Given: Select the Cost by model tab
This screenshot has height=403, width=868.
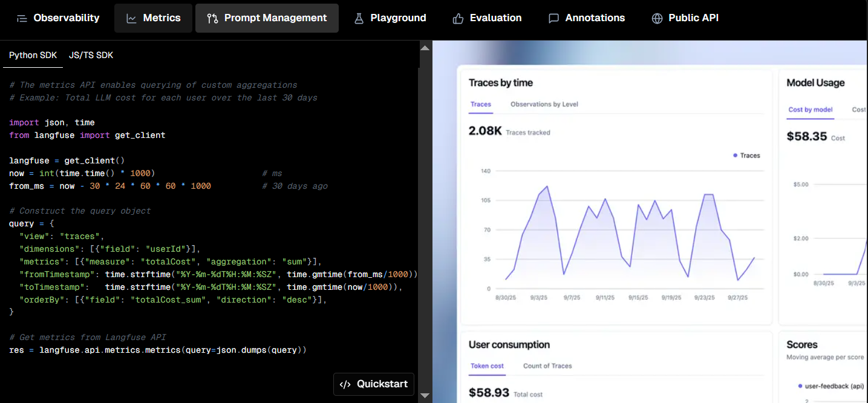Looking at the screenshot, I should coord(811,110).
